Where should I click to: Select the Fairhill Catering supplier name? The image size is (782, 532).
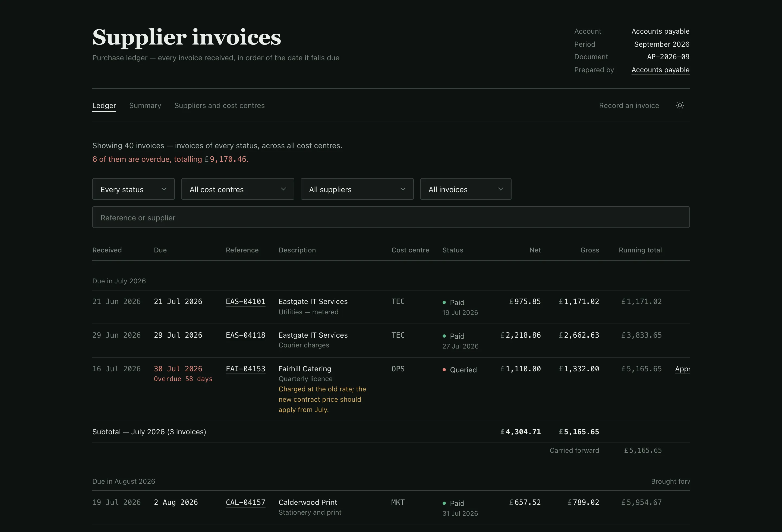305,369
